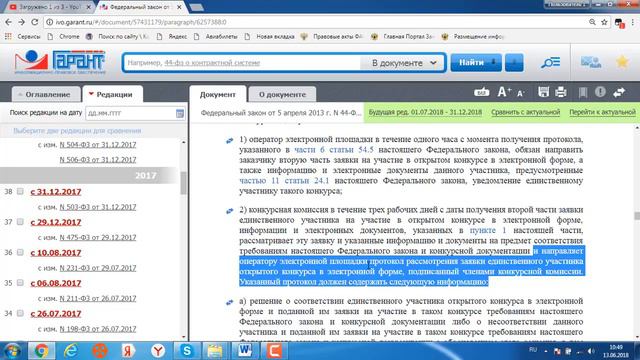Follow the части 6 статьи 54.5 link
The height and width of the screenshot is (360, 640).
(334, 150)
